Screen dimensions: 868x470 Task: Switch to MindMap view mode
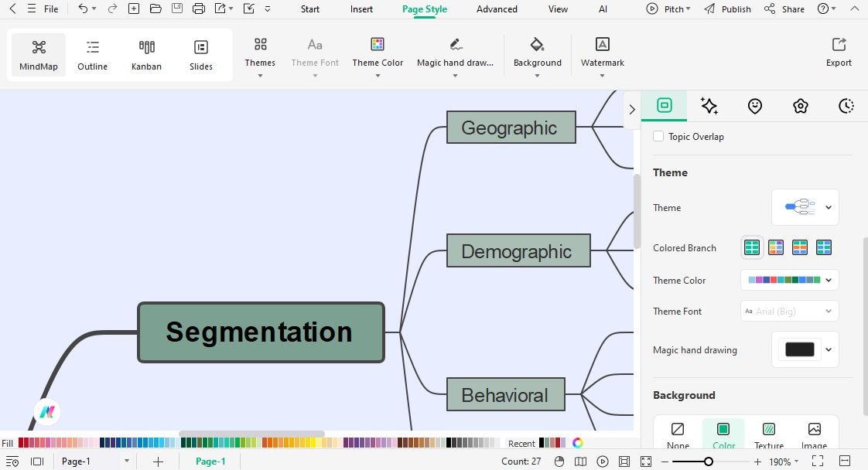coord(39,55)
